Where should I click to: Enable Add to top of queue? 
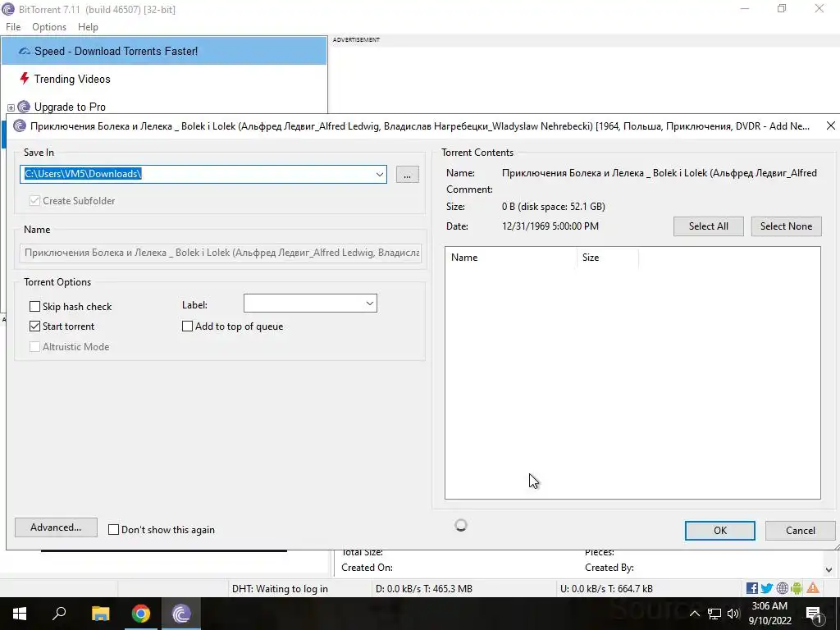click(x=188, y=326)
